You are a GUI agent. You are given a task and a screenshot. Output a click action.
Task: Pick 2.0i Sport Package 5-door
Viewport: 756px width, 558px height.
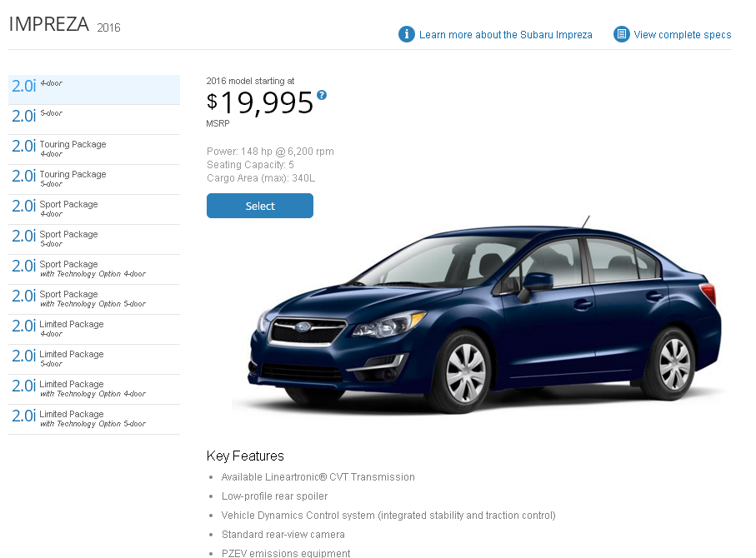click(x=94, y=239)
